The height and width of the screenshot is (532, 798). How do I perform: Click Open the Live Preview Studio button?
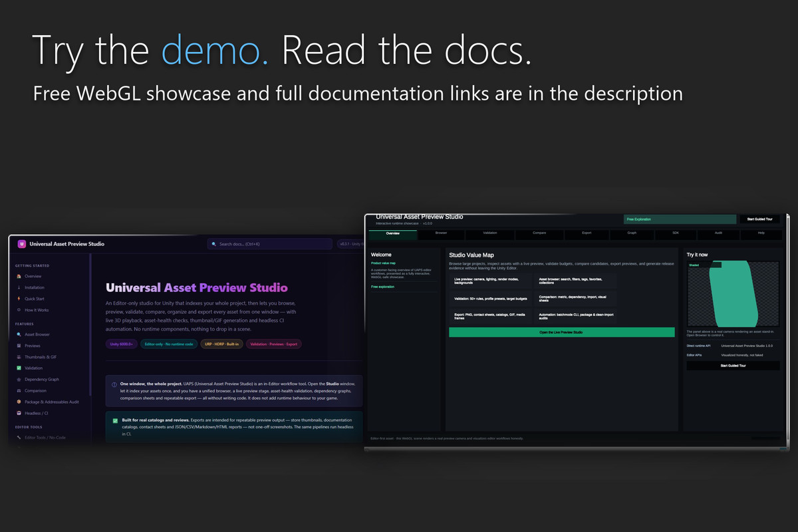click(562, 332)
